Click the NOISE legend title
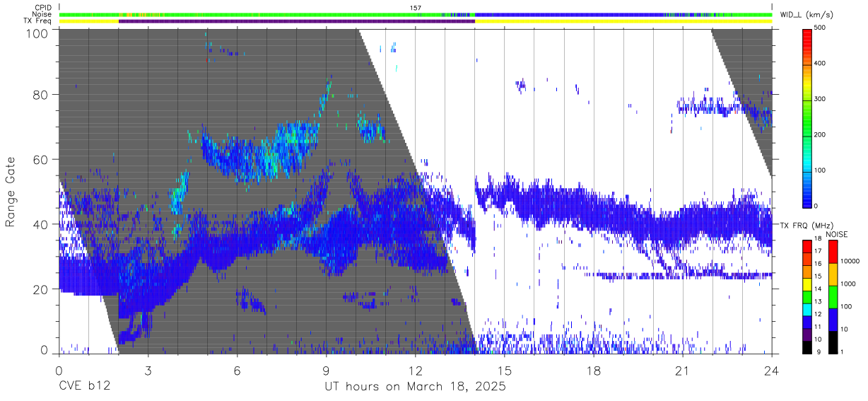Viewport: 868px width, 401px height. point(838,234)
